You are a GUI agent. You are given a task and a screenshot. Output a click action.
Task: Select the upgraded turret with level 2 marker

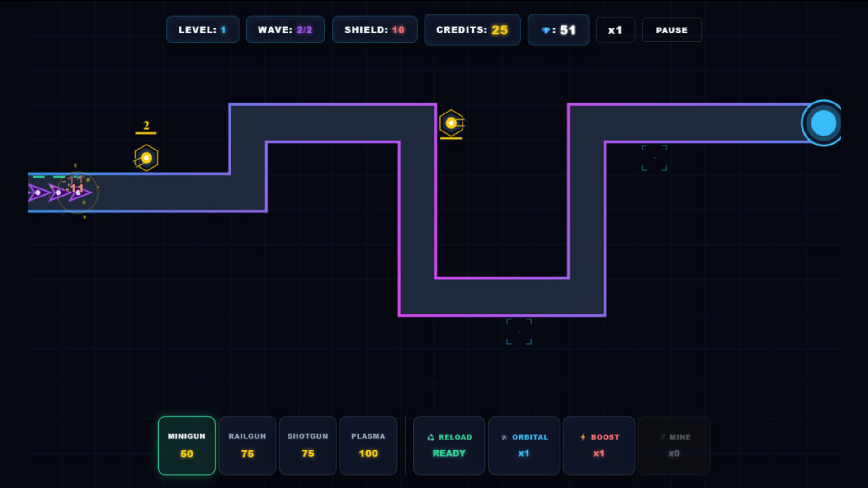[146, 158]
